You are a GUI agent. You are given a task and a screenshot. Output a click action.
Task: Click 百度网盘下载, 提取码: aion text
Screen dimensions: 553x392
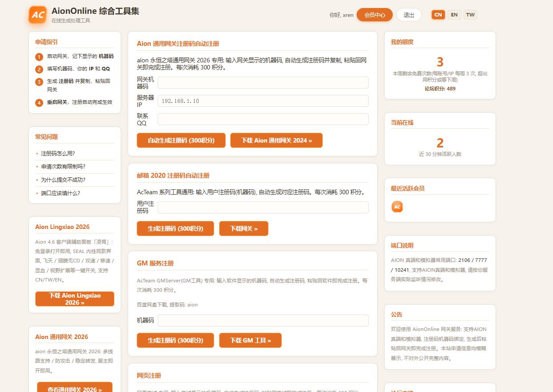point(167,305)
